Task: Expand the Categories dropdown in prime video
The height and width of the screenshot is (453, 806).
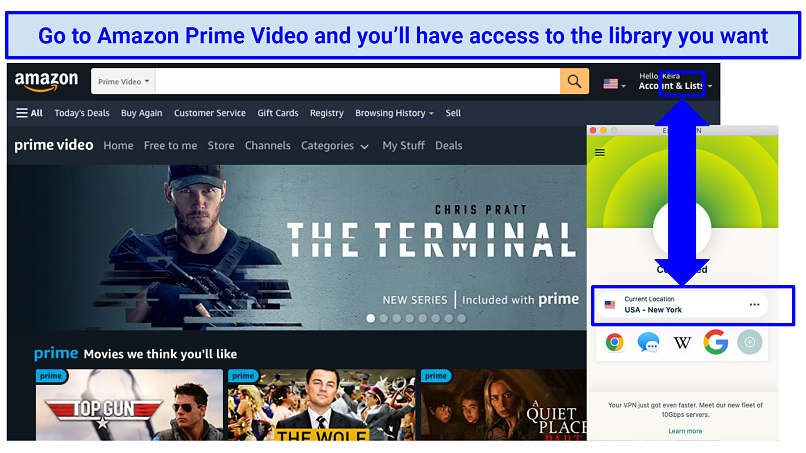Action: (335, 146)
